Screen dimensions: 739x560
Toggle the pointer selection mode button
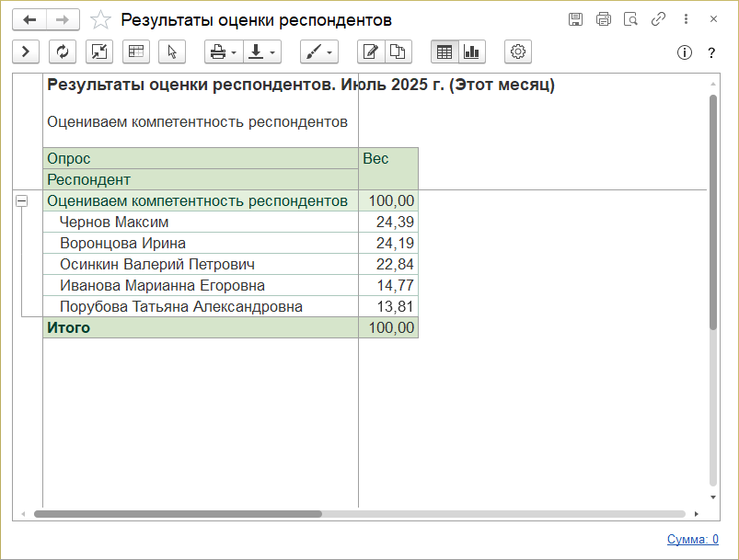(x=172, y=52)
